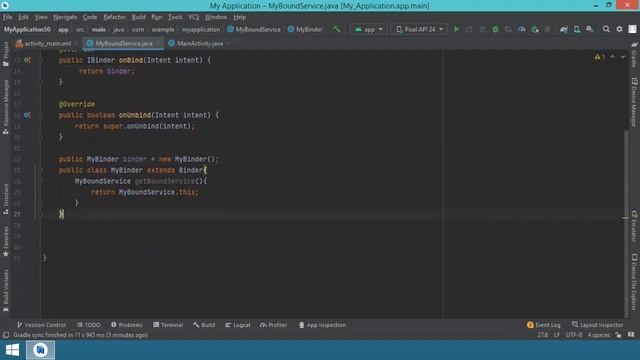The height and width of the screenshot is (360, 640).
Task: Click the 27:6 line column indicator
Action: [x=542, y=335]
